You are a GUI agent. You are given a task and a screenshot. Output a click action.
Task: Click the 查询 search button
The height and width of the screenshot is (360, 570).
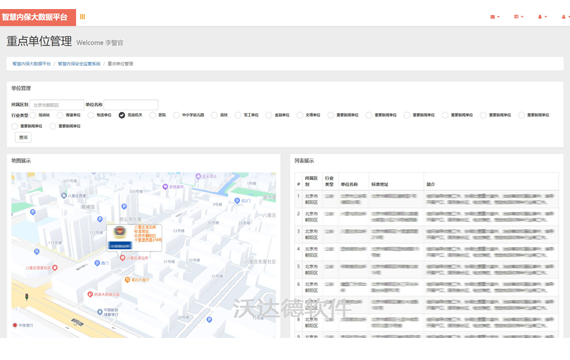23,137
